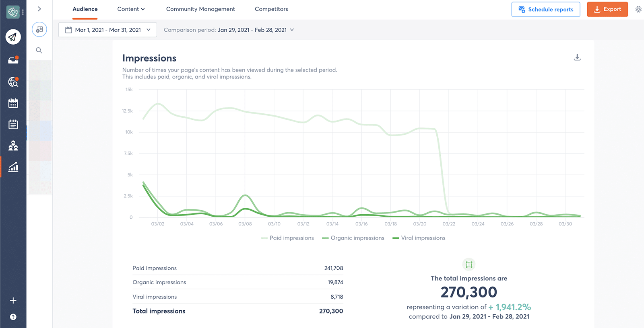Screen dimensions: 644x328
Task: Hide the Viral impressions legend series
Action: click(419, 238)
